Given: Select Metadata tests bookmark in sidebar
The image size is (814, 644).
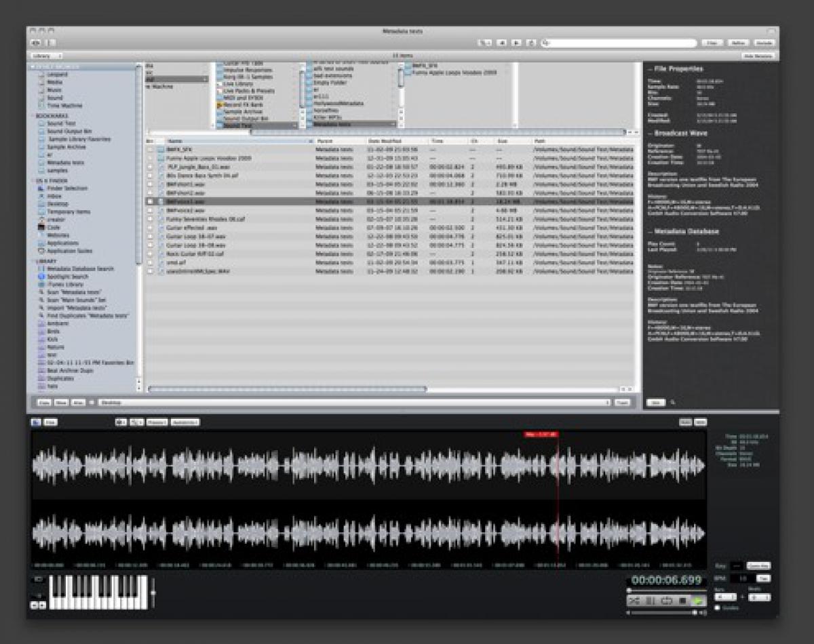Looking at the screenshot, I should click(65, 162).
